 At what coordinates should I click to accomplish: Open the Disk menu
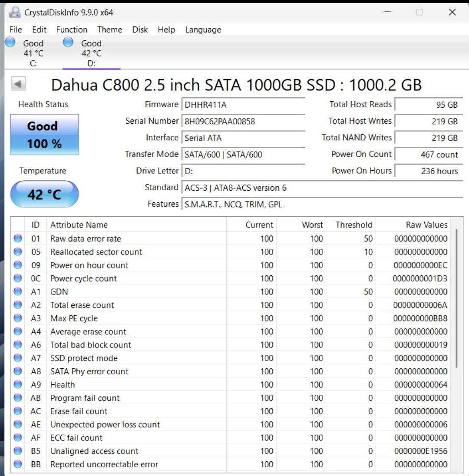click(x=140, y=30)
